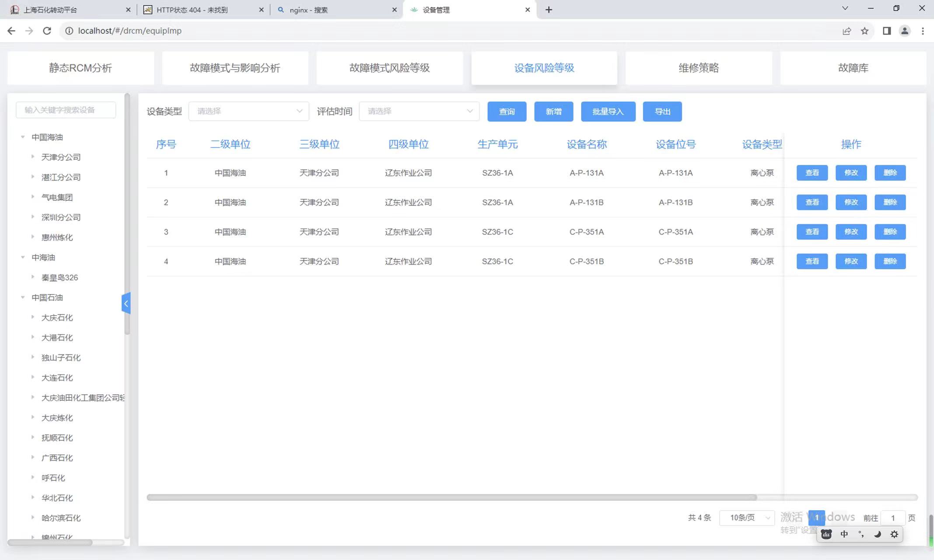Select 惠州炼化 in the tree
This screenshot has height=560, width=934.
point(57,238)
